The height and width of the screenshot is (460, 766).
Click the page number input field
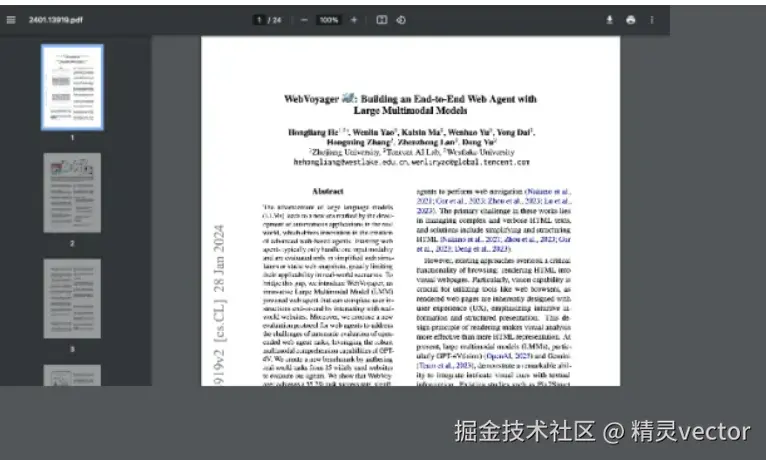point(259,20)
